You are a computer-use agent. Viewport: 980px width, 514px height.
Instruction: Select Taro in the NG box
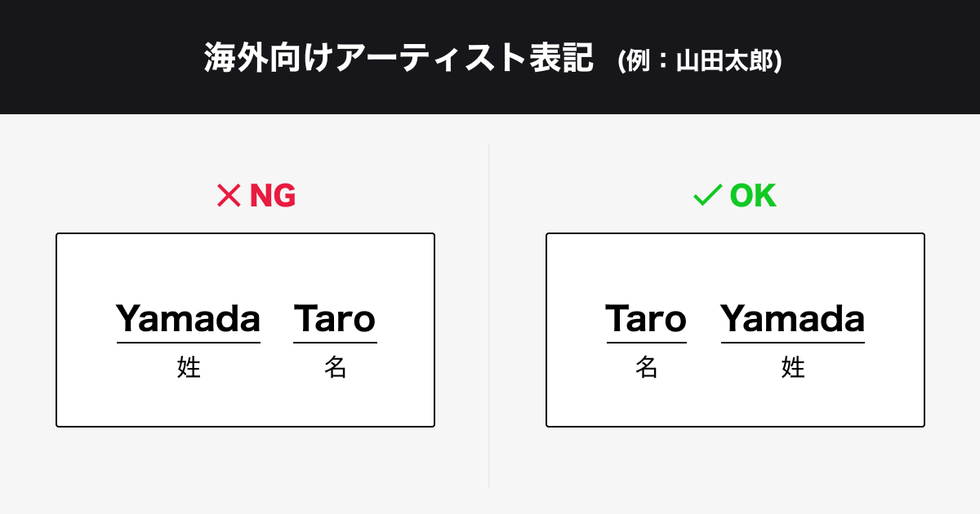(335, 318)
